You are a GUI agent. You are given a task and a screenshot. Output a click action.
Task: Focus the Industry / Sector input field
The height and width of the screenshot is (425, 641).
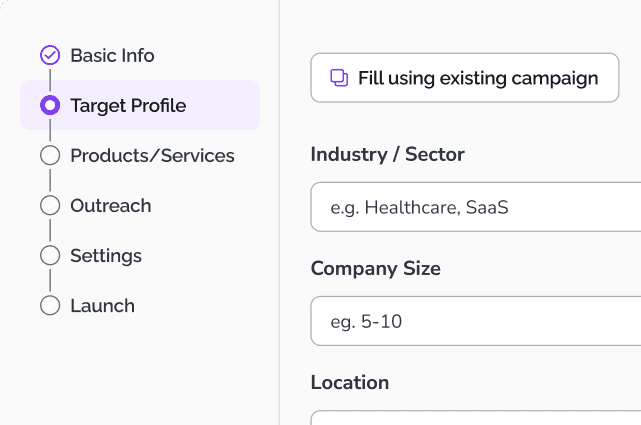tap(475, 207)
